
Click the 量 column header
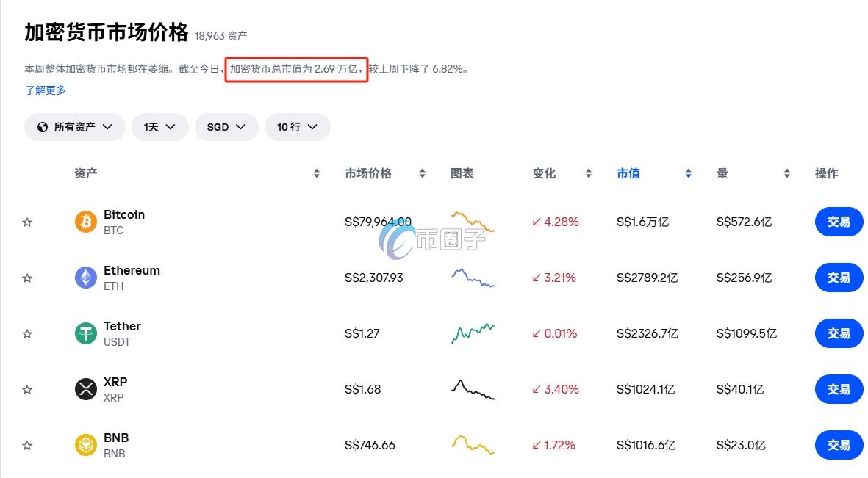tap(722, 174)
